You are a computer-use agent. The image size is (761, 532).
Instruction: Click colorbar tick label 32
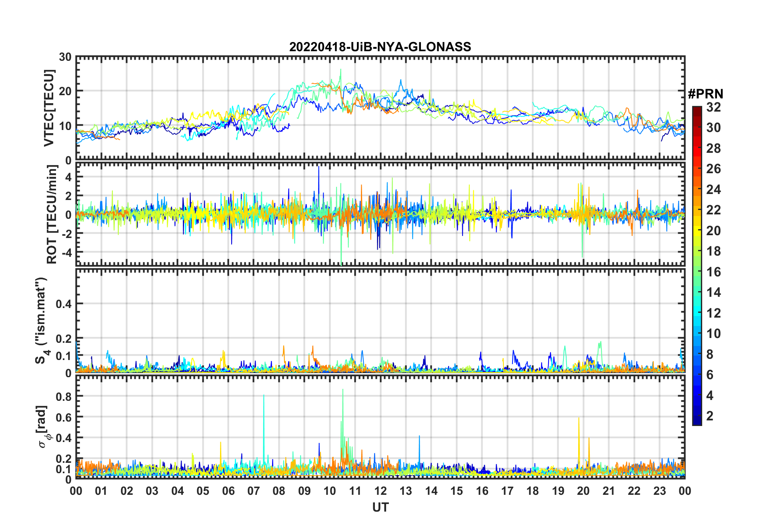713,107
